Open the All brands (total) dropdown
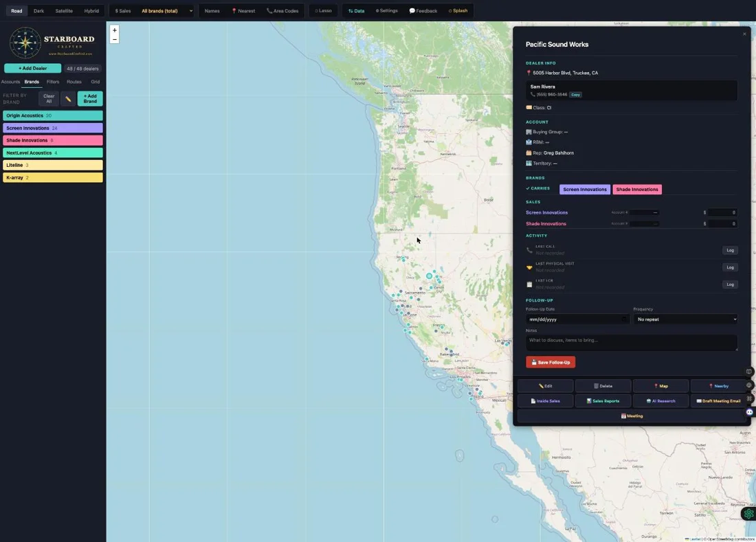Image resolution: width=756 pixels, height=542 pixels. (167, 10)
